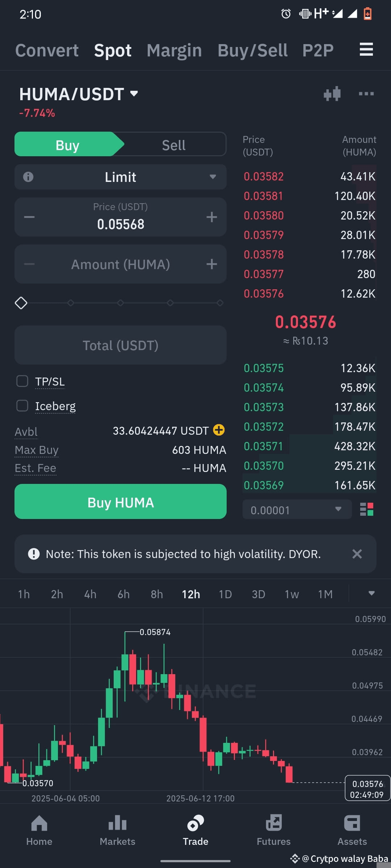Select bid price 0.03575
This screenshot has height=868, width=391.
click(264, 368)
